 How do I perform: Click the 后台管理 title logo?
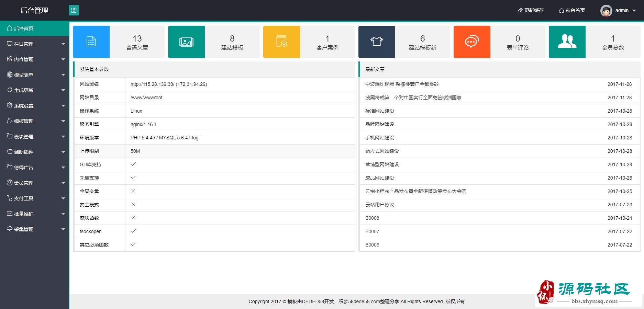(x=34, y=10)
